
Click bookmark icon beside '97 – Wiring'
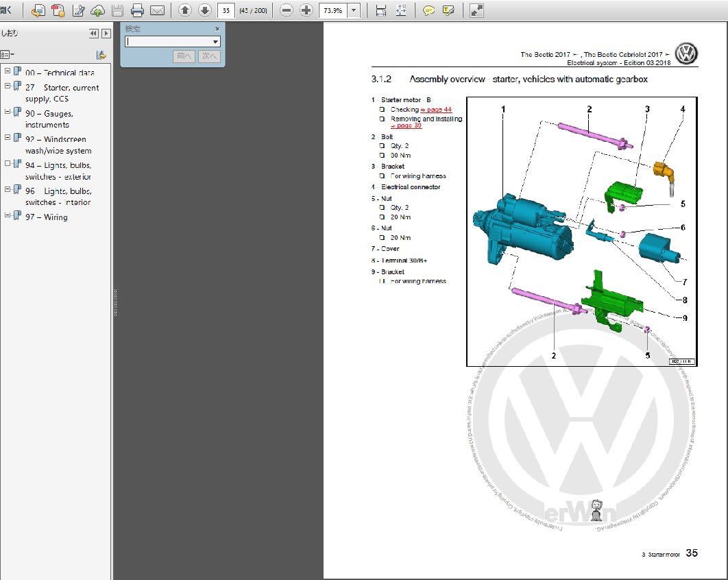click(x=17, y=215)
